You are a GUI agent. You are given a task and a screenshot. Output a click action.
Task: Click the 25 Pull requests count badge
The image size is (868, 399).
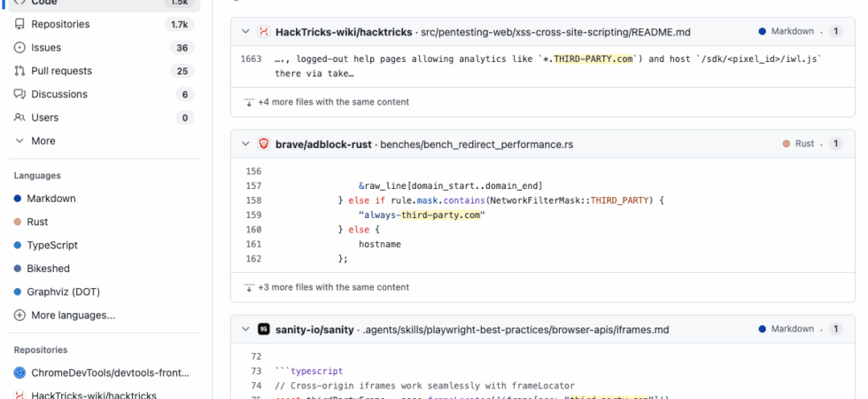tap(182, 71)
